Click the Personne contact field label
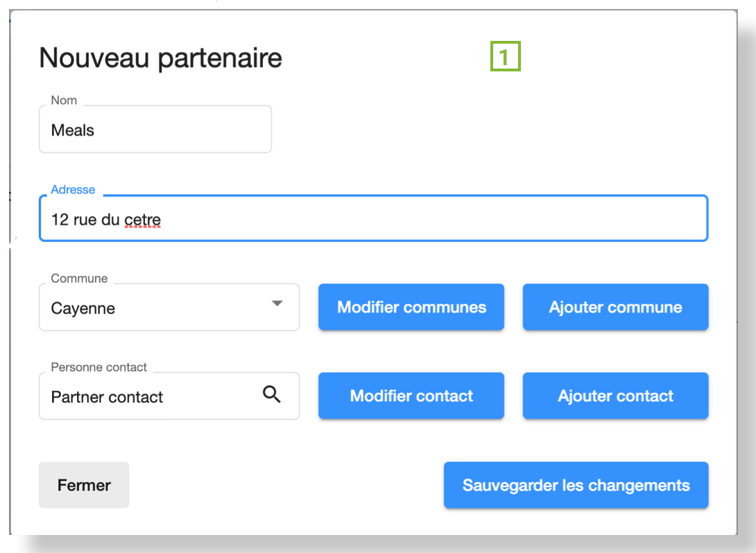Screen dimensions: 756x553 (x=98, y=367)
